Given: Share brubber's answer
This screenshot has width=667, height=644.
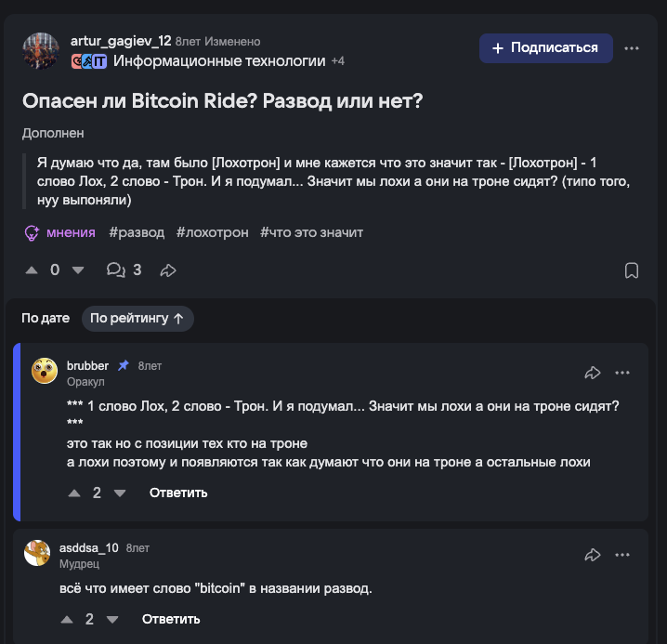Looking at the screenshot, I should pos(592,373).
